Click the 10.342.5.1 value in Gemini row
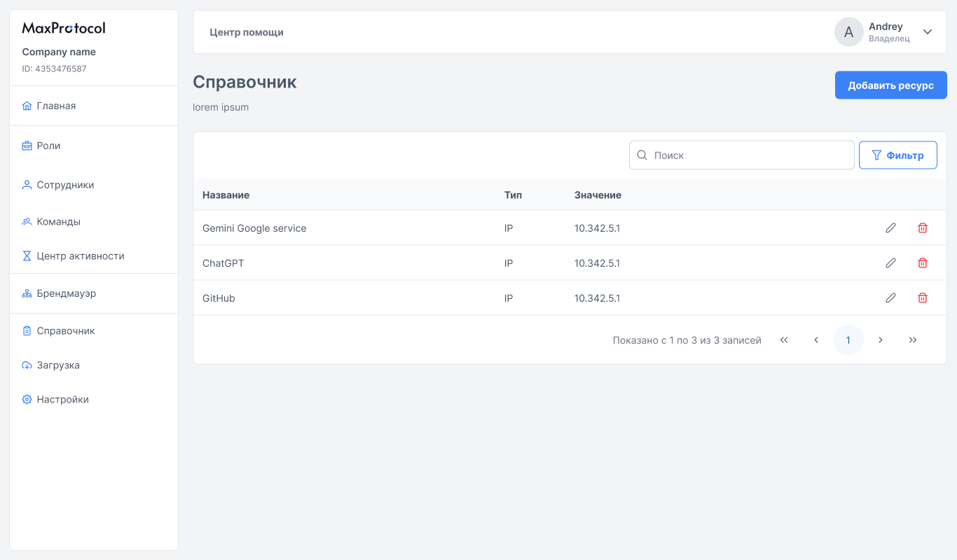 (597, 228)
